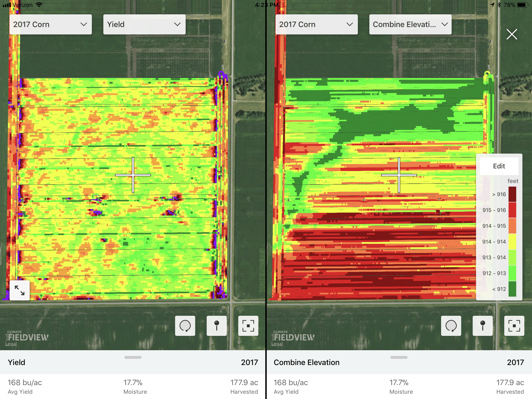
Task: Tap the dark red > 916 legend swatch
Action: click(512, 194)
